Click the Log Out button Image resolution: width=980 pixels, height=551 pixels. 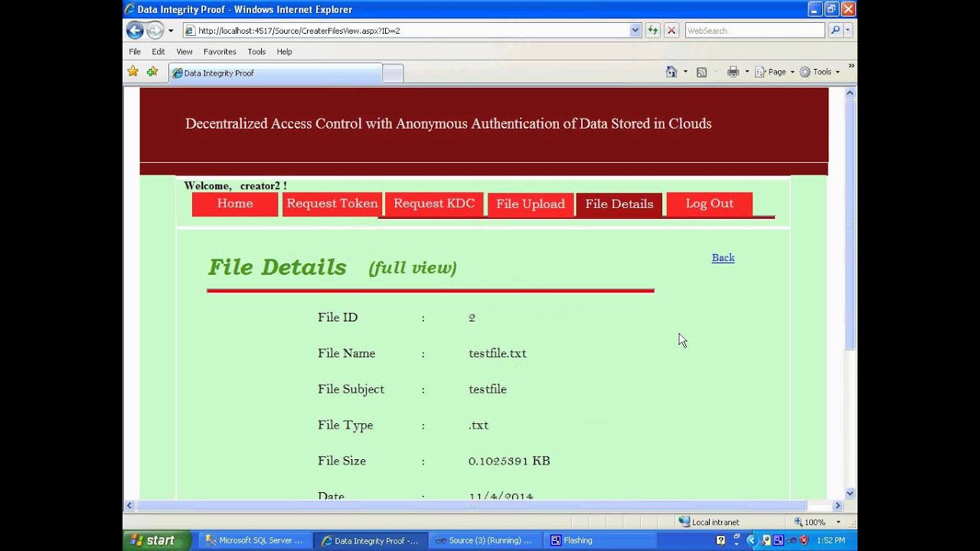710,204
